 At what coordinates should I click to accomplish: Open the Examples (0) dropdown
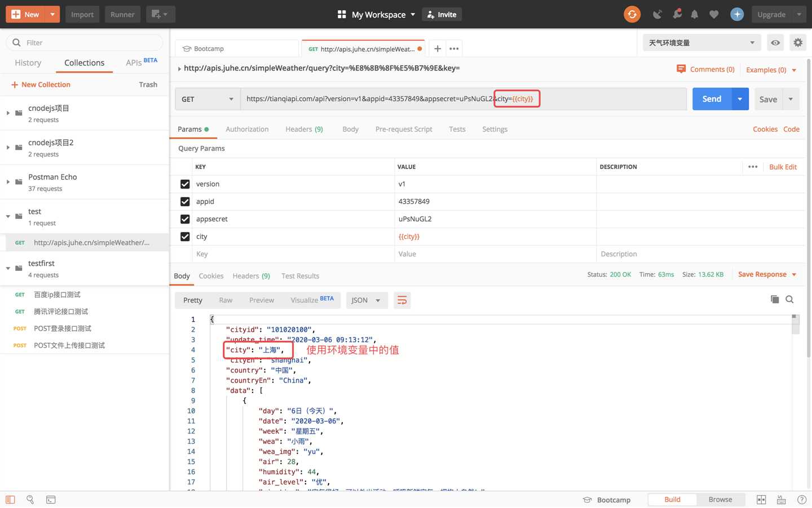tap(771, 70)
